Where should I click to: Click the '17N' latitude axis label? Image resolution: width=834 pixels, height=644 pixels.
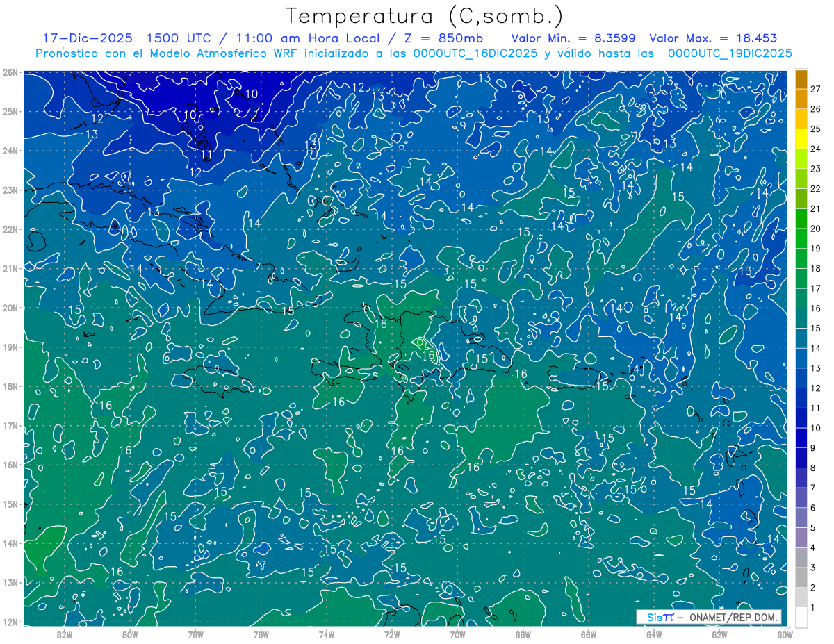pyautogui.click(x=10, y=425)
